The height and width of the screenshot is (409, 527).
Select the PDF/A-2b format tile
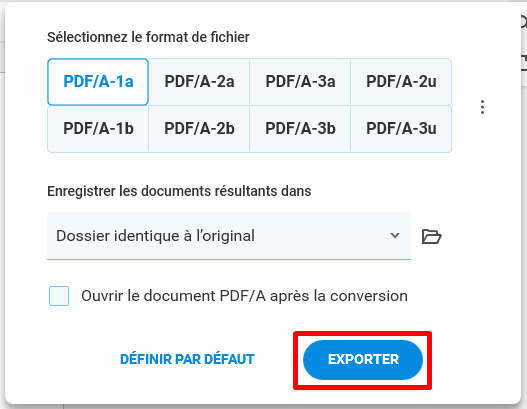[199, 129]
